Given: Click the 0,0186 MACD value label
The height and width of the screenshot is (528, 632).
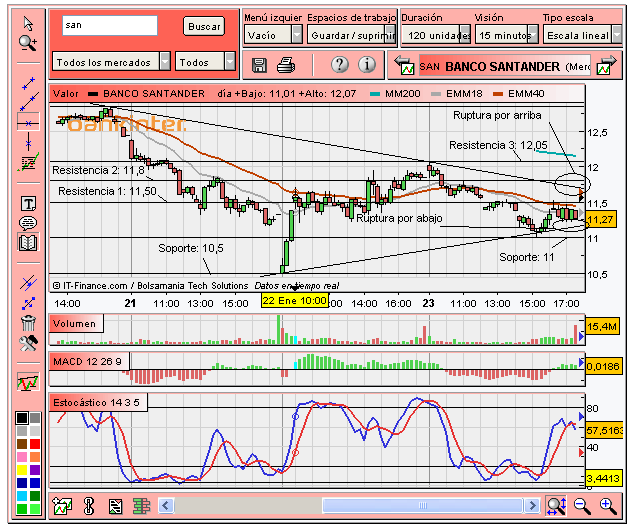Looking at the screenshot, I should point(603,366).
